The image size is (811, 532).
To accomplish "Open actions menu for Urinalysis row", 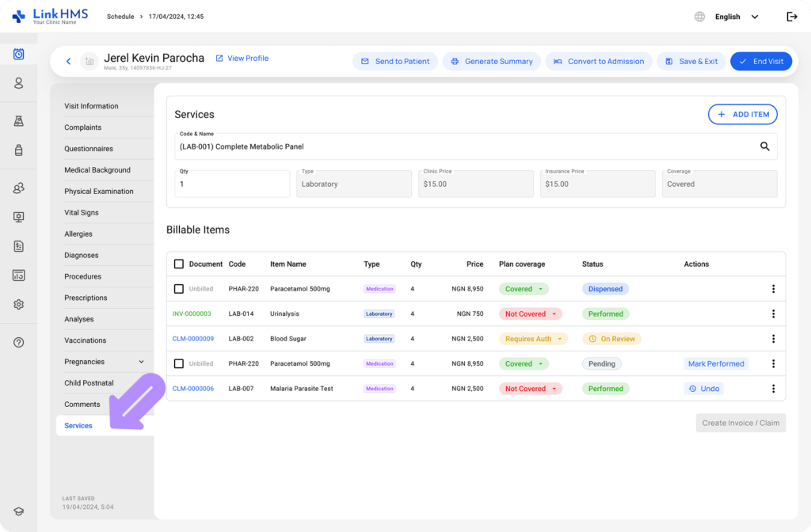I will pos(773,313).
